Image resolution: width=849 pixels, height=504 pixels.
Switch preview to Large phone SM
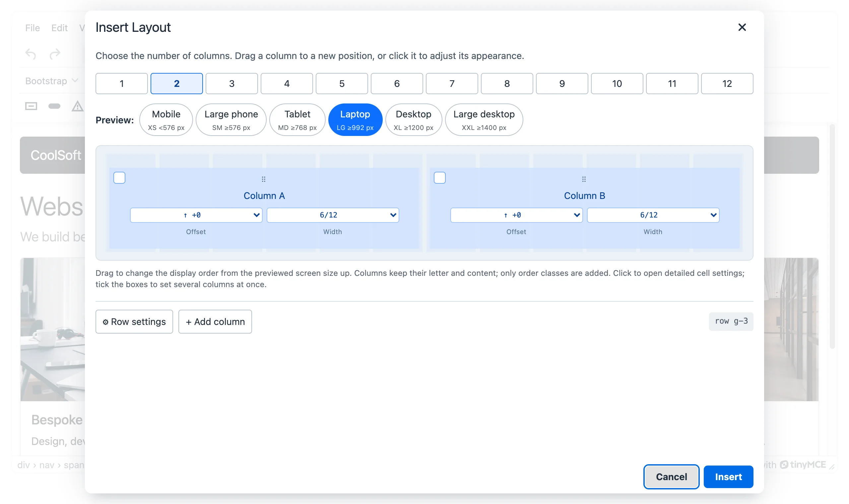tap(231, 120)
